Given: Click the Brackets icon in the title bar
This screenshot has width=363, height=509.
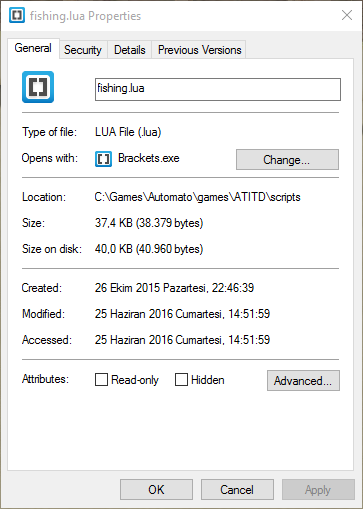Looking at the screenshot, I should tap(17, 15).
